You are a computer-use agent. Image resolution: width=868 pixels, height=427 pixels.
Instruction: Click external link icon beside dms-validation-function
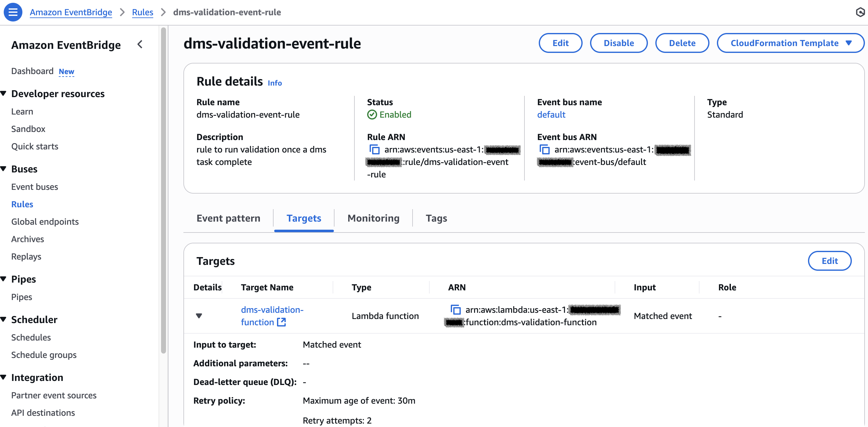pyautogui.click(x=281, y=322)
